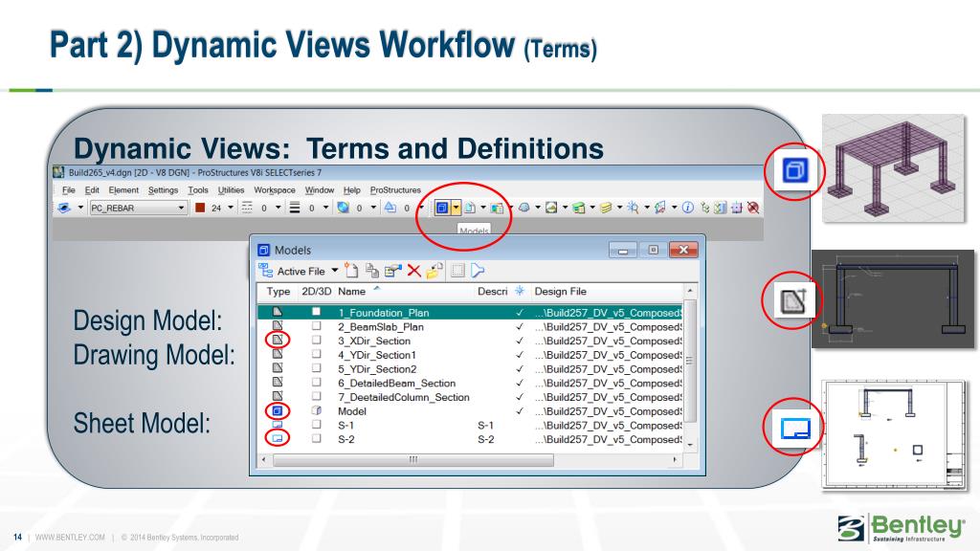Open the Edit menu
Screen dimensions: 980x551
[x=92, y=190]
